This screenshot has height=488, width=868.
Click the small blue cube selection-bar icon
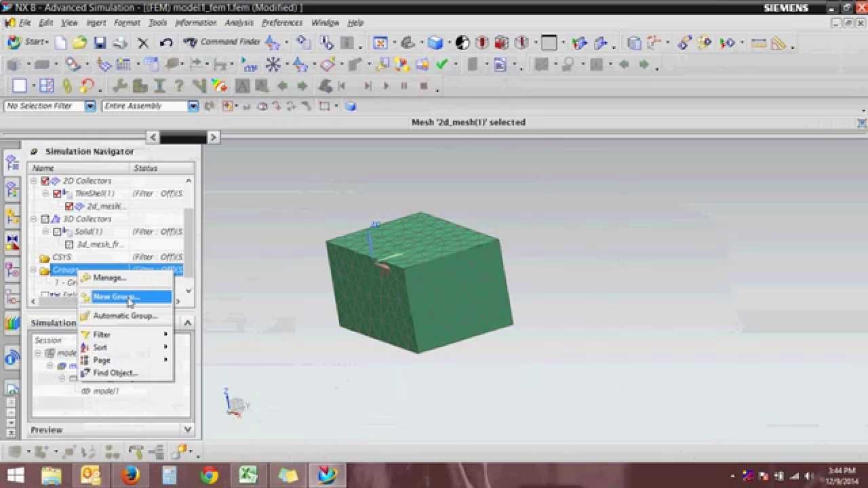point(351,106)
